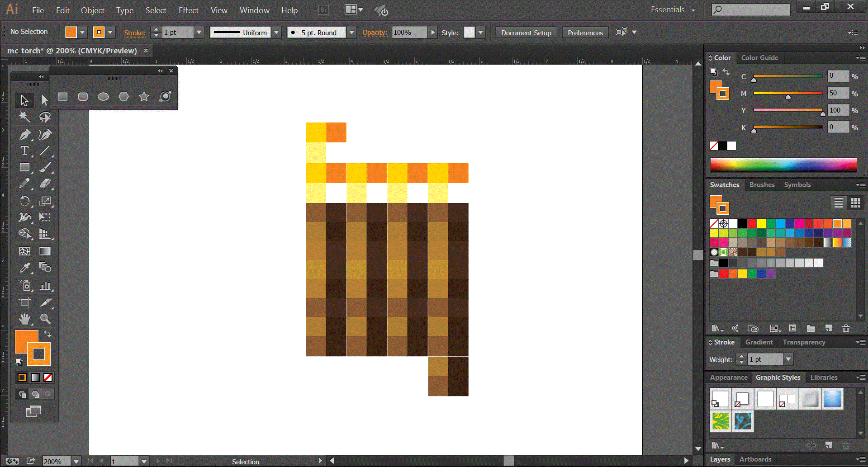Click Preferences button
Screen dimensions: 868x467
pyautogui.click(x=585, y=33)
